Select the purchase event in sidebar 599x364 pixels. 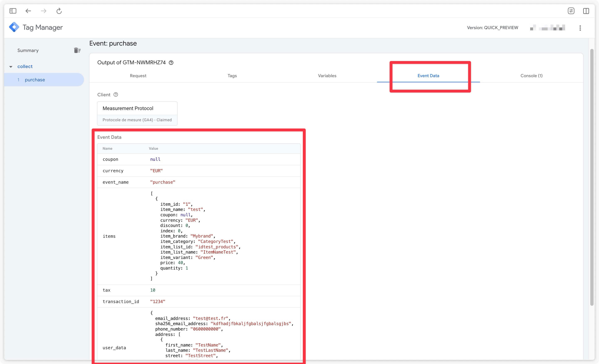coord(44,80)
